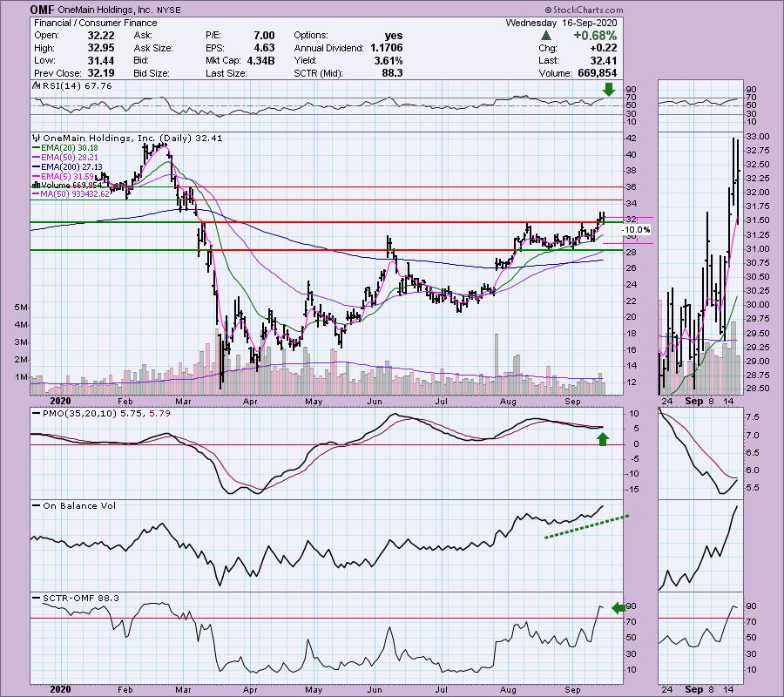Click the Yield value 3.61%
The image size is (784, 697).
[x=389, y=60]
